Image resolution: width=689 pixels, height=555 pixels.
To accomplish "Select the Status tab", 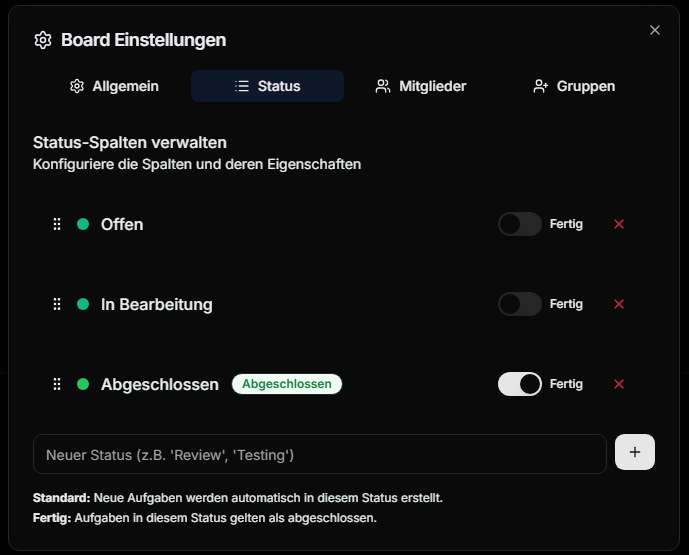I will pos(267,86).
